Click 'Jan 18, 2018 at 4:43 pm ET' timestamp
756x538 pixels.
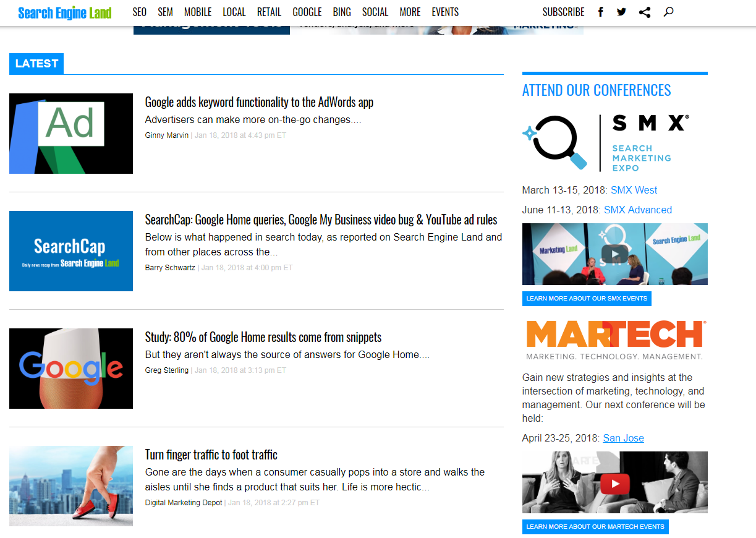pyautogui.click(x=240, y=135)
